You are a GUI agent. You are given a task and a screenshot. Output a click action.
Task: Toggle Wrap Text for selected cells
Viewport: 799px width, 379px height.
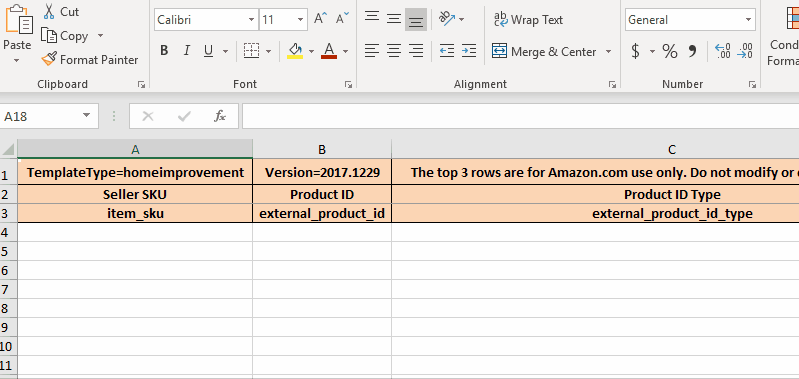(528, 20)
